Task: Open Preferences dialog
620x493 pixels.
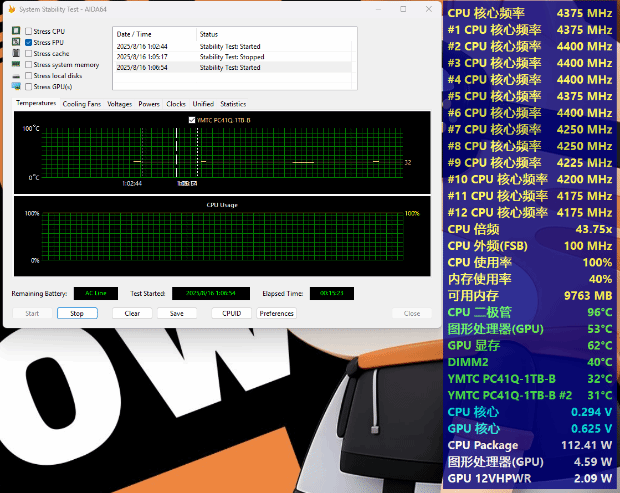Action: click(x=276, y=313)
